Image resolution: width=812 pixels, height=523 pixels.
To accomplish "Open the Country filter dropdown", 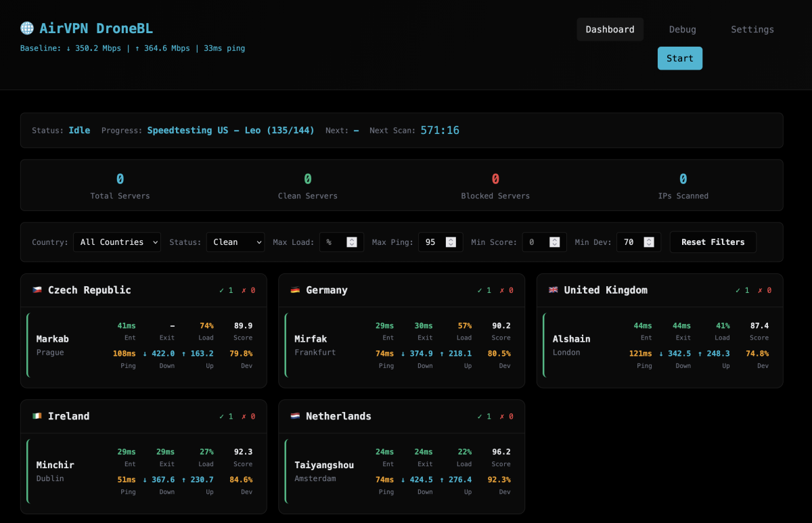I will pos(117,242).
